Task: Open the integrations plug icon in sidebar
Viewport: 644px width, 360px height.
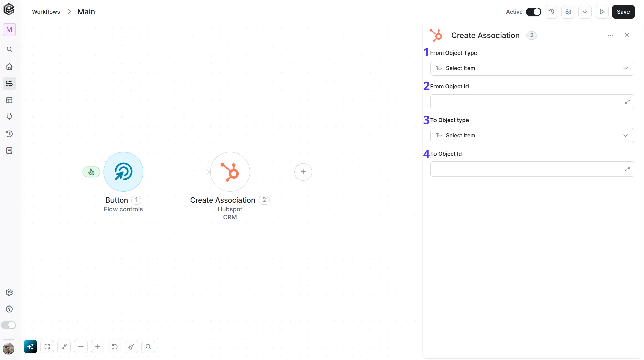Action: (x=9, y=117)
